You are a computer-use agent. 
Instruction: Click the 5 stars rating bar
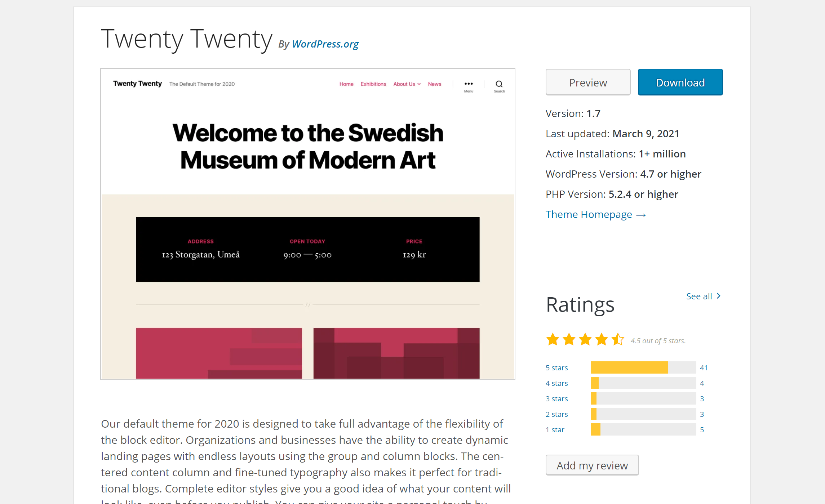(643, 367)
